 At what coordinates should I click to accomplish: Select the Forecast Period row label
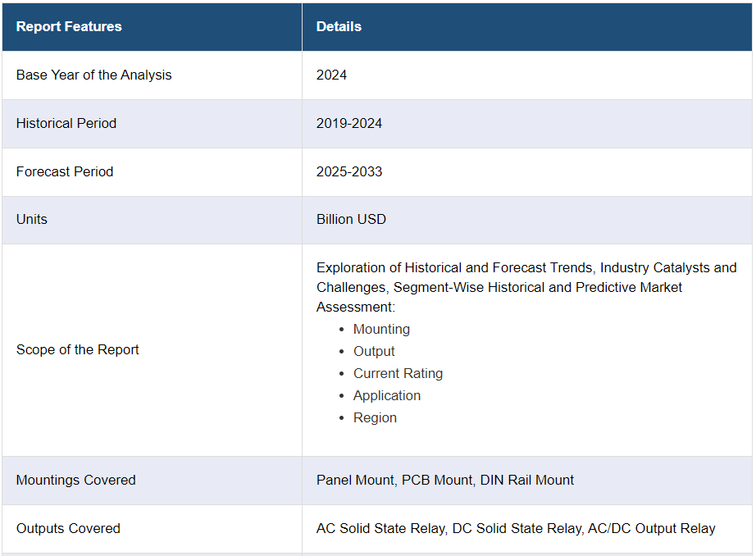(x=65, y=171)
